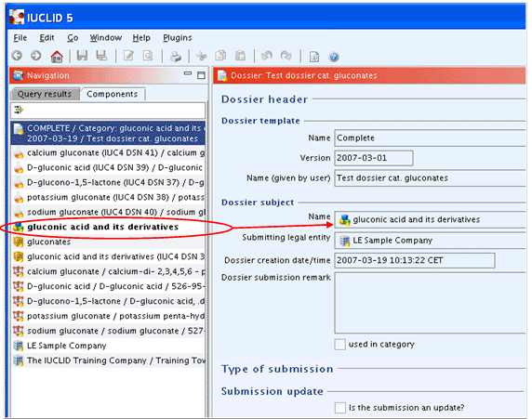Click the Search/preview document toolbar icon
Viewport: 532px width, 419px height.
coord(148,56)
